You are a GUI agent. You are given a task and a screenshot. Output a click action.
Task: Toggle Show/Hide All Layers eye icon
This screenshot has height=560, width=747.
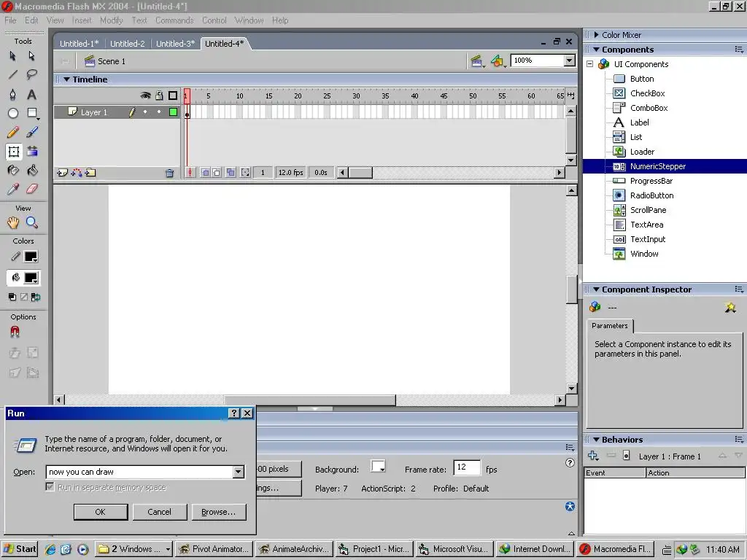pos(145,96)
